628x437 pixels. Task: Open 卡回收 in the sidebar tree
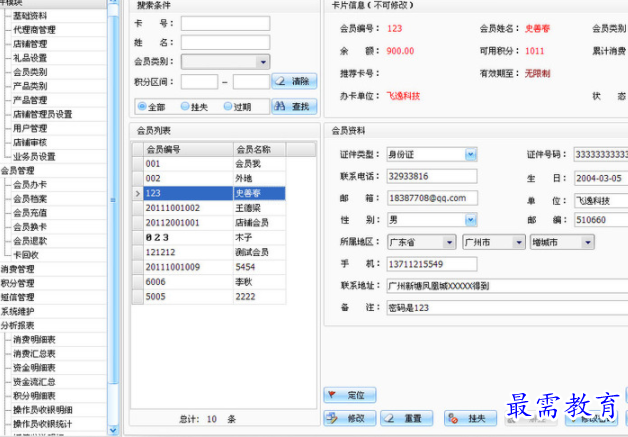coord(26,255)
